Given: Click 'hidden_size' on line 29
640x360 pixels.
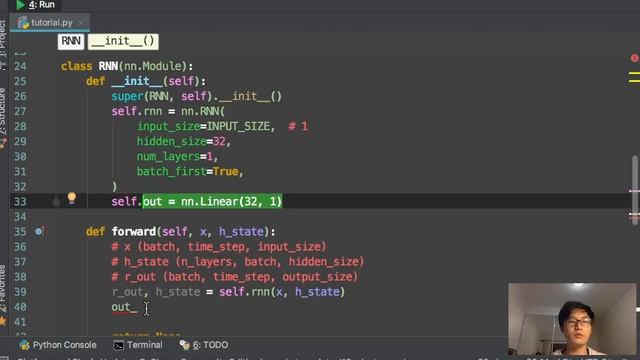Looking at the screenshot, I should pos(171,142).
